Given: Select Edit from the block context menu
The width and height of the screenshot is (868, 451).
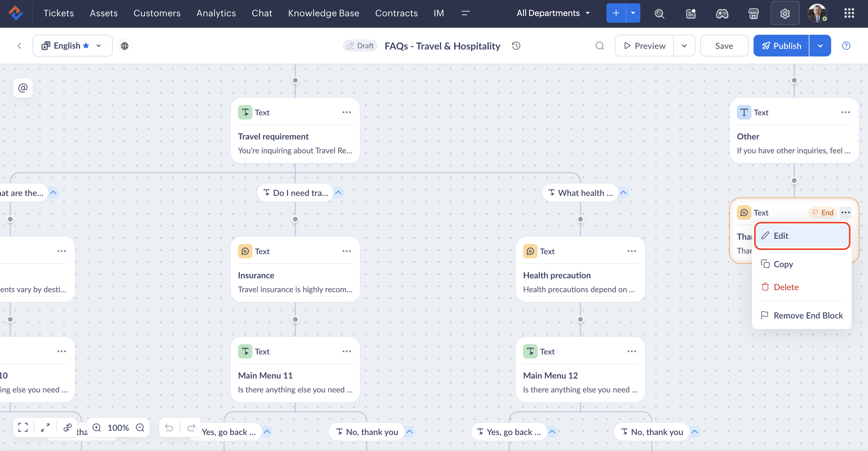Looking at the screenshot, I should pos(801,236).
